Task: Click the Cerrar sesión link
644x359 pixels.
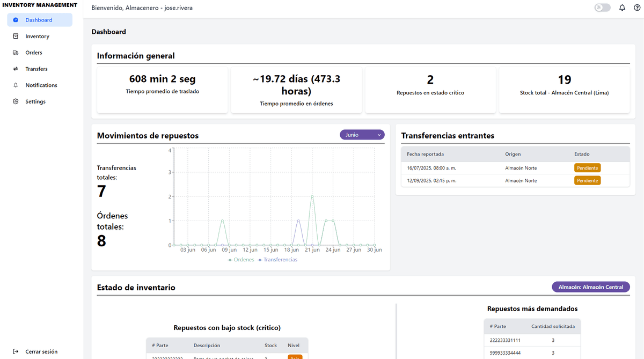Action: point(41,351)
